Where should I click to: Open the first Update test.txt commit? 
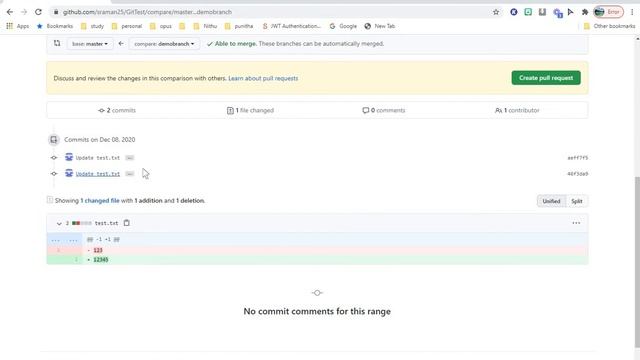pyautogui.click(x=98, y=158)
